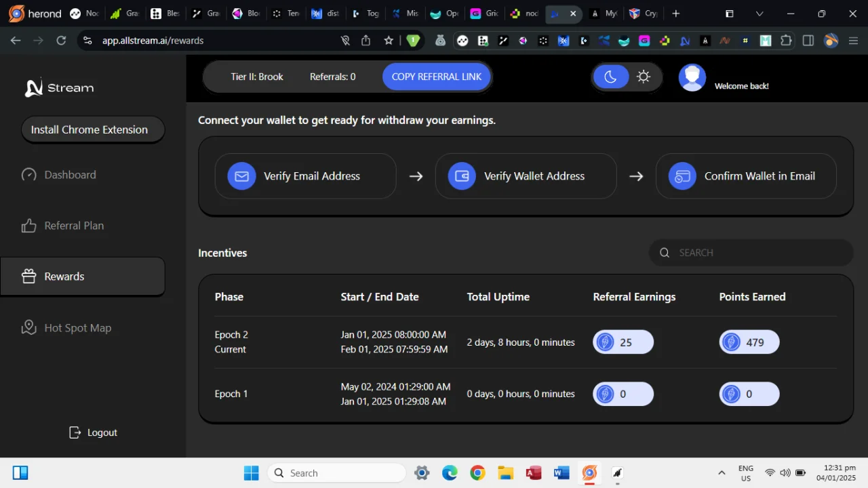Click the wallet icon for wallet verification
The height and width of the screenshot is (488, 868).
tap(462, 176)
